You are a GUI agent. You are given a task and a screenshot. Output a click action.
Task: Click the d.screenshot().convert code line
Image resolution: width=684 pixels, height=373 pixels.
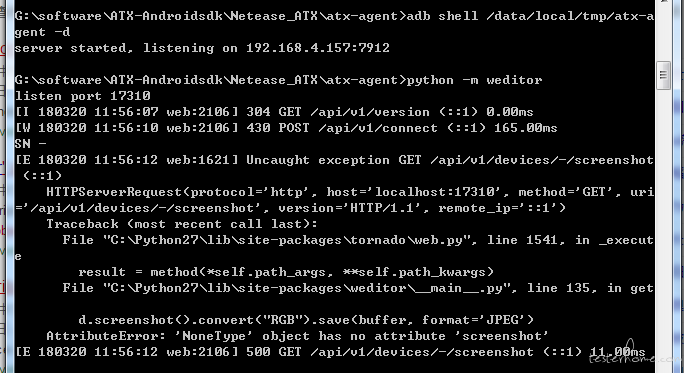pyautogui.click(x=306, y=320)
